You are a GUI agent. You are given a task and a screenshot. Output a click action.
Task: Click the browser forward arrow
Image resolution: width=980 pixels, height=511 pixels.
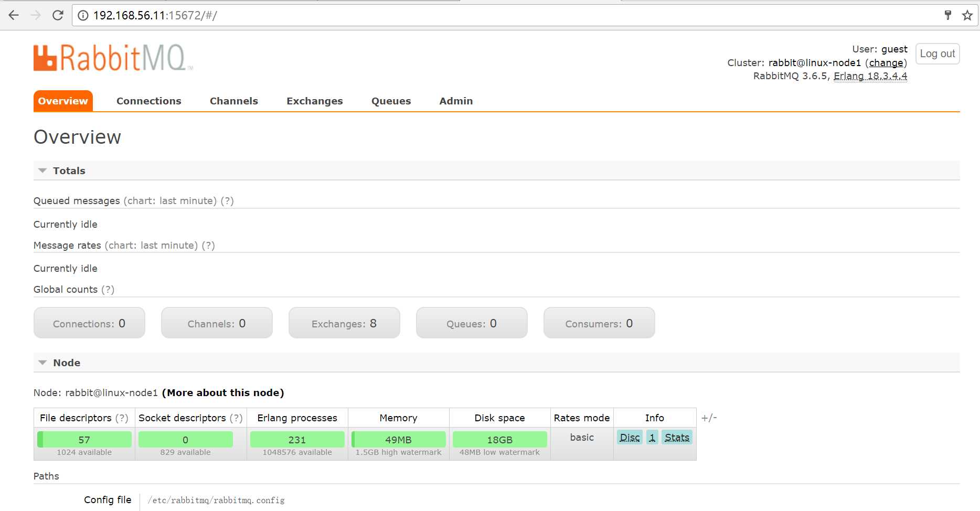[36, 15]
